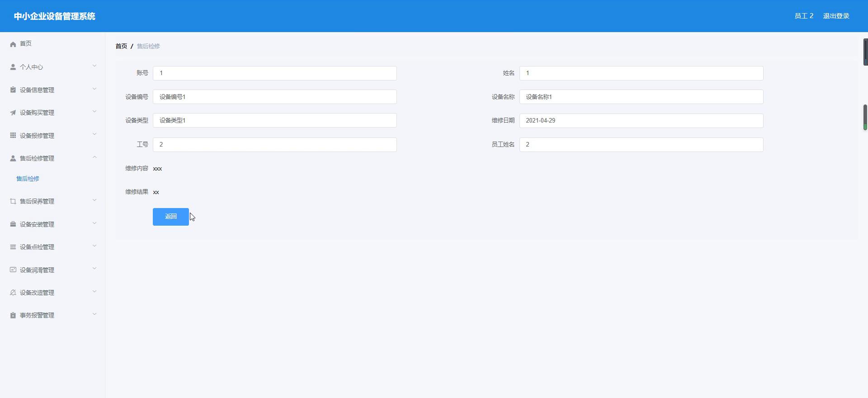868x398 pixels.
Task: Expand the 设备润滑管理 menu chevron
Action: [x=94, y=269]
